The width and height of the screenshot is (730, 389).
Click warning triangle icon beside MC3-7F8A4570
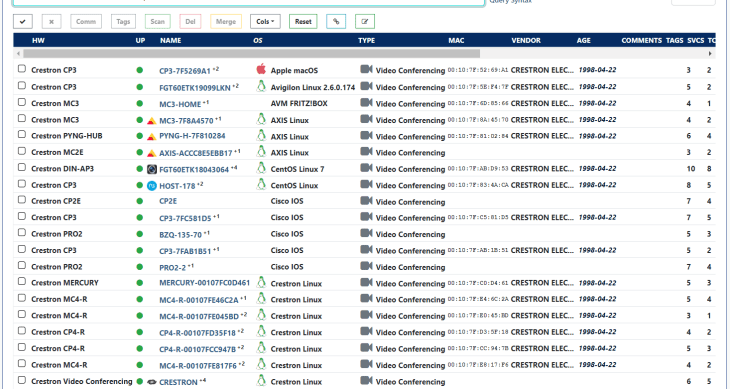(x=151, y=121)
